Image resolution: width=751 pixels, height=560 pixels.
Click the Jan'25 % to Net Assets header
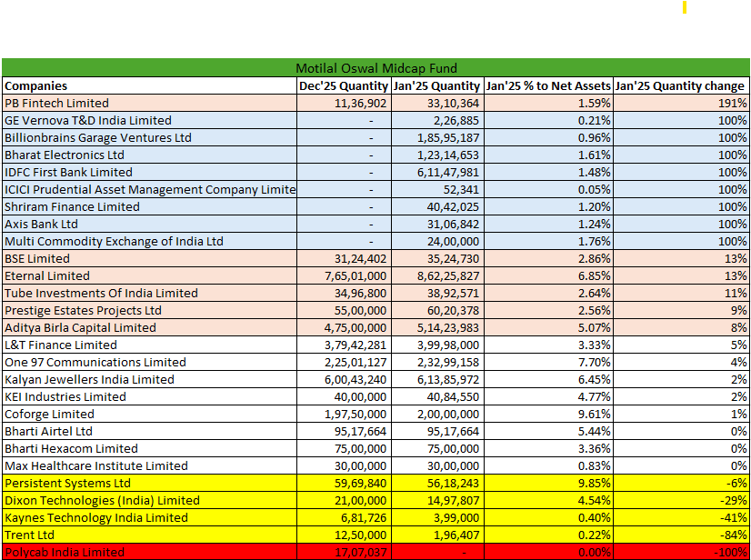click(549, 85)
